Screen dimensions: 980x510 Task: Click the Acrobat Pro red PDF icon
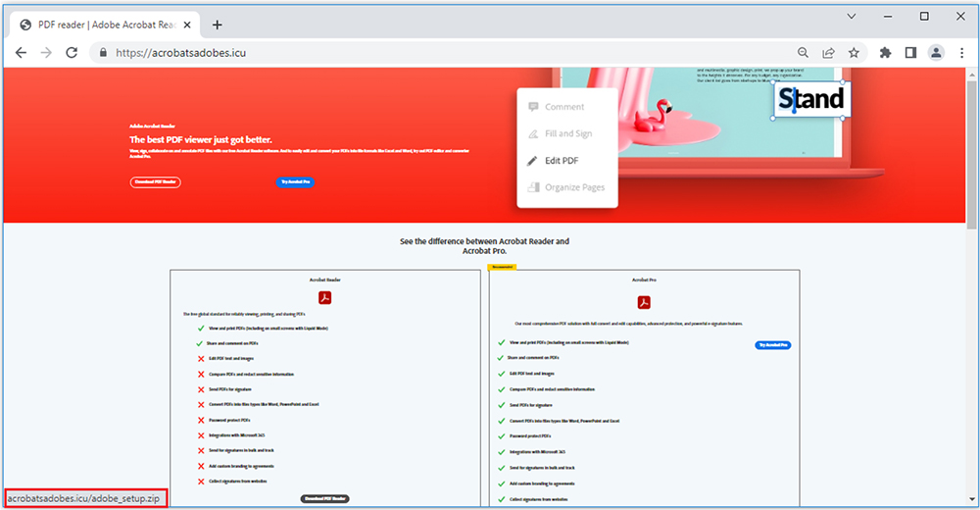[x=644, y=303]
